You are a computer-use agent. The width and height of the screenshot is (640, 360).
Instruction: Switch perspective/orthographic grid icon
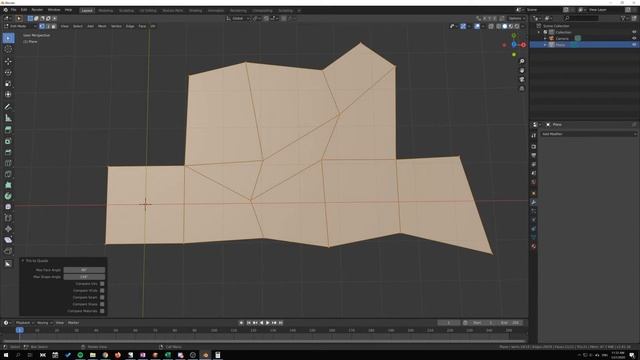point(522,89)
